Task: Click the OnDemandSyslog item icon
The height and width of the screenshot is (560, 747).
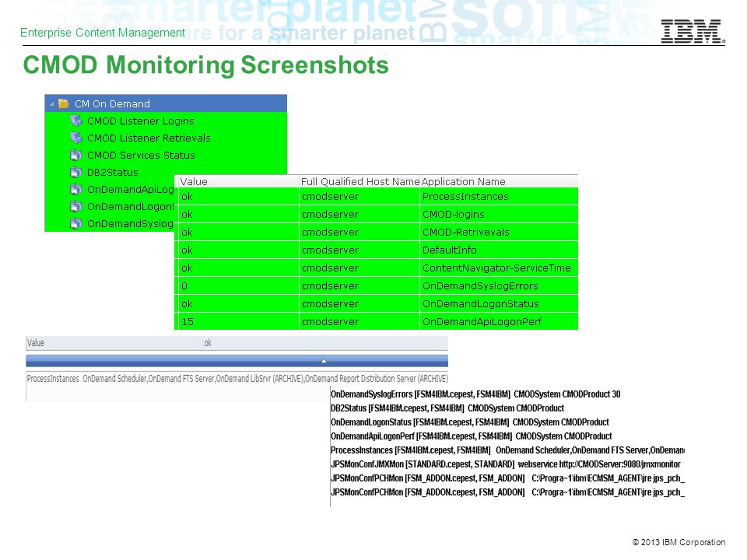Action: tap(75, 223)
